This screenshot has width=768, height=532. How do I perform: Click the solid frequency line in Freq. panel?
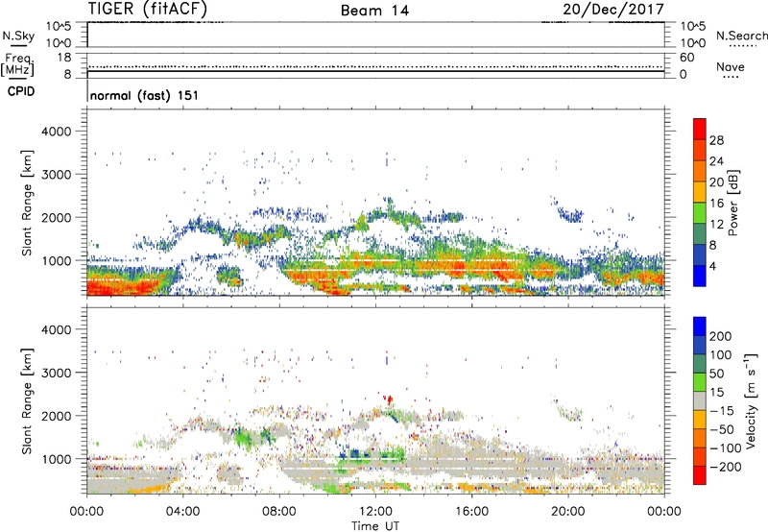point(375,71)
